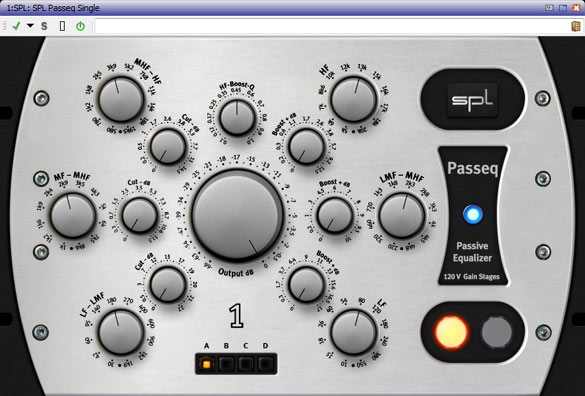585x396 pixels.
Task: Maximize the SPL Passeq Single window
Action: click(x=563, y=7)
